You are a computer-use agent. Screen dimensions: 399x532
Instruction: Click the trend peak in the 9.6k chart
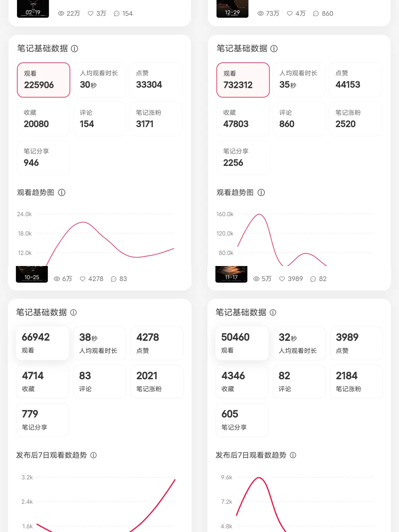click(x=259, y=478)
